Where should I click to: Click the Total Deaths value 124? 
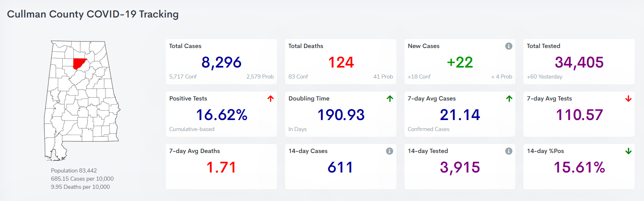click(341, 62)
